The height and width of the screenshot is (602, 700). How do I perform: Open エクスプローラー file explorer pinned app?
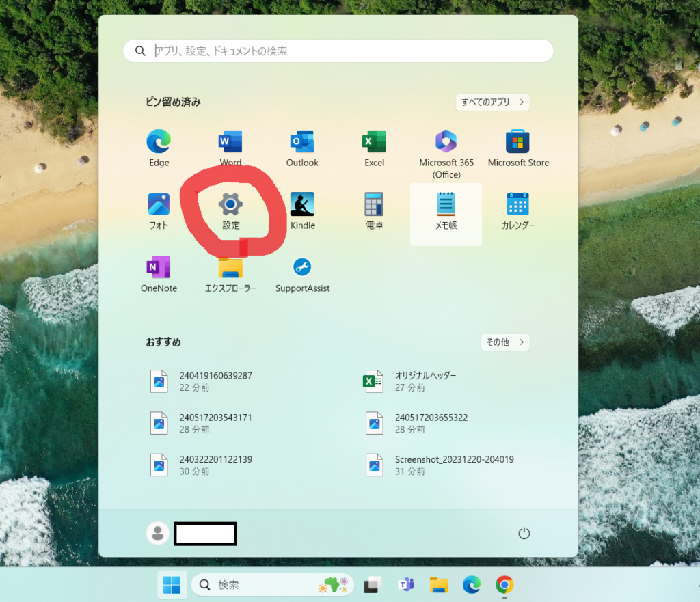(x=230, y=274)
